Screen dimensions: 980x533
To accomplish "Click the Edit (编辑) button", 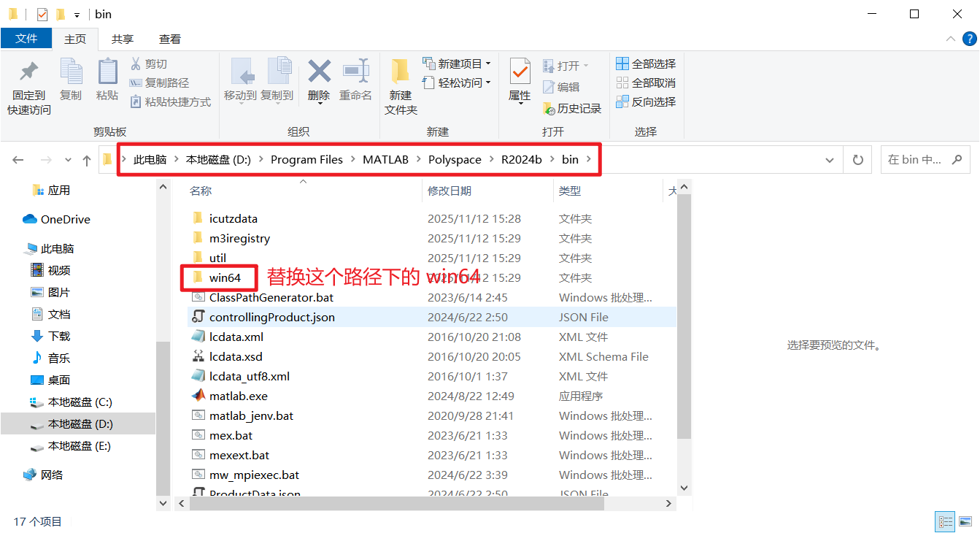I will [x=561, y=87].
